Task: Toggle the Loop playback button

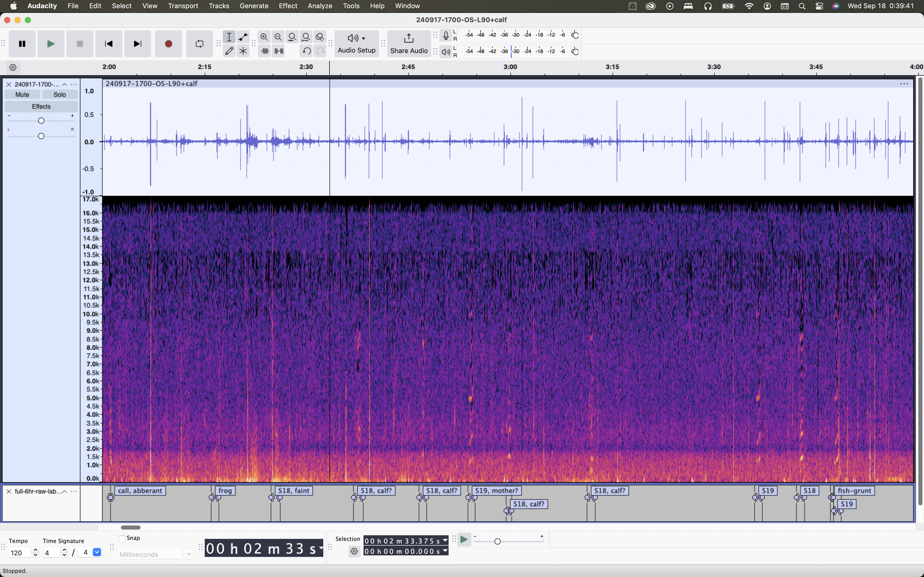Action: click(199, 44)
